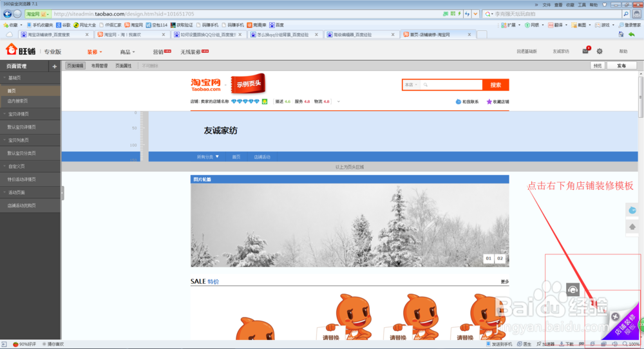
Task: Click the 旺铺 logo
Action: pyautogui.click(x=21, y=50)
